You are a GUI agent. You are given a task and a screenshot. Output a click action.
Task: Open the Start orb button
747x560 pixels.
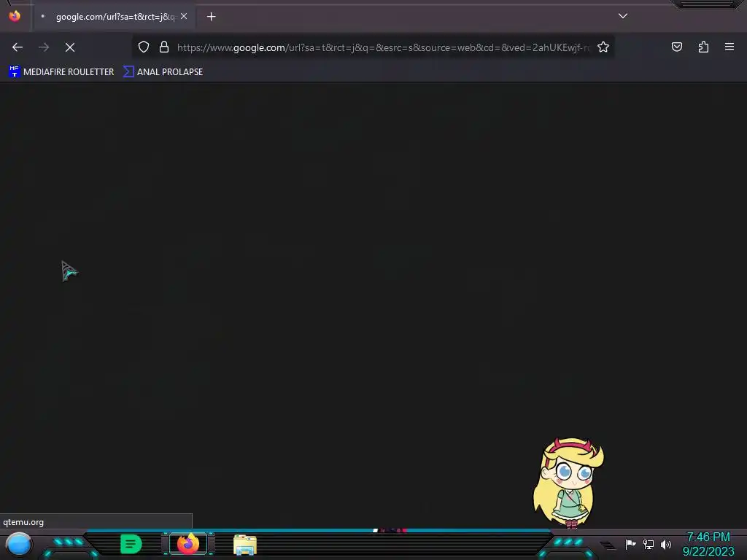(19, 544)
